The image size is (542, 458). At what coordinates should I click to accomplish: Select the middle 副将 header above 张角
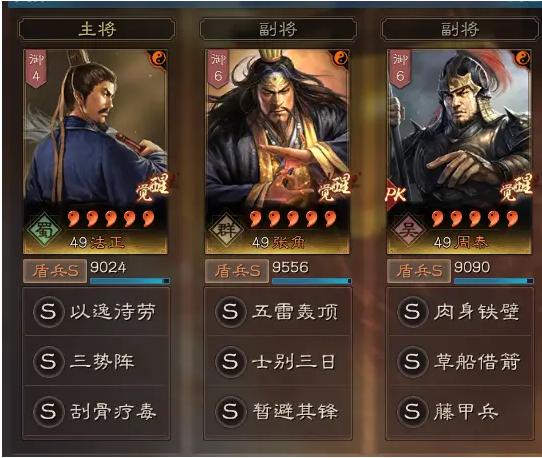coord(278,29)
